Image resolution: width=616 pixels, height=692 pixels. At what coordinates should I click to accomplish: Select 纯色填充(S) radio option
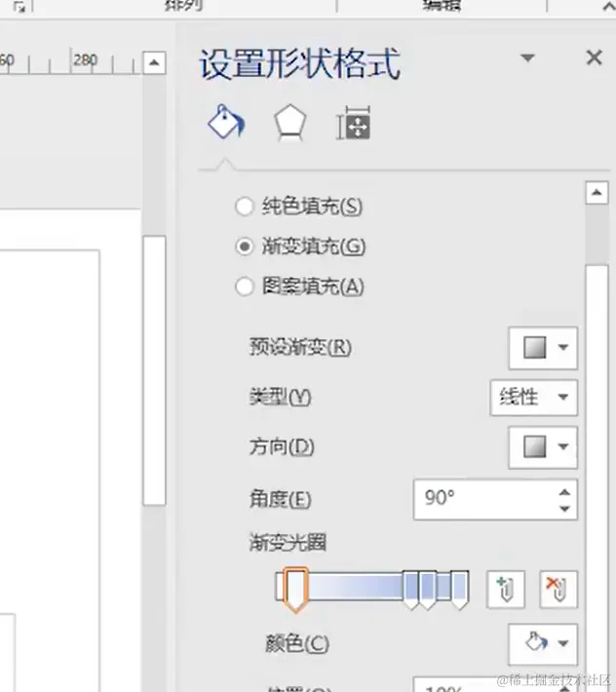[x=299, y=206]
